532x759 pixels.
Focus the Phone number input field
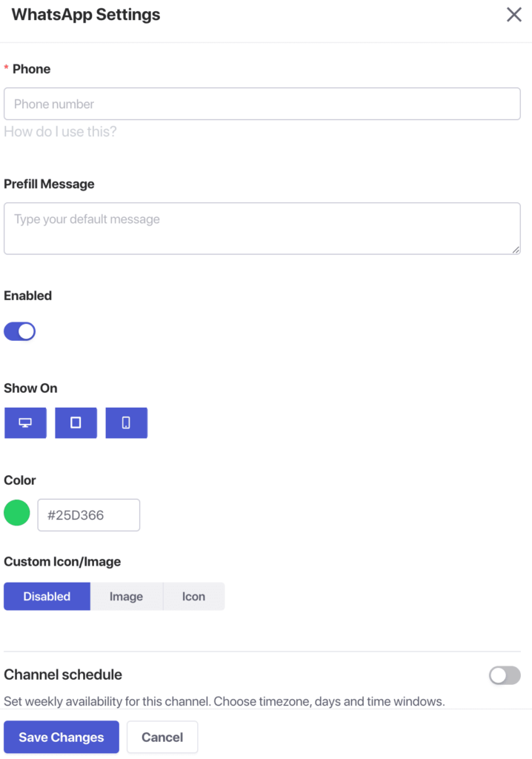tap(262, 105)
